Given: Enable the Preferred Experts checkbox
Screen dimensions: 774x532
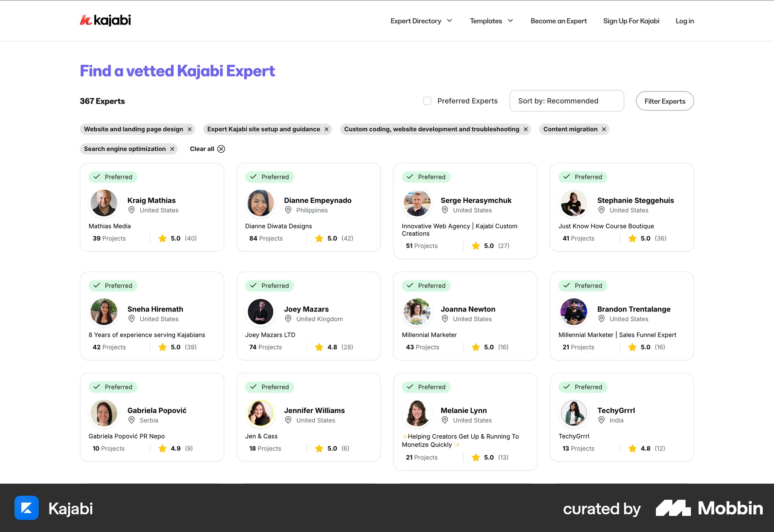Looking at the screenshot, I should (x=427, y=101).
